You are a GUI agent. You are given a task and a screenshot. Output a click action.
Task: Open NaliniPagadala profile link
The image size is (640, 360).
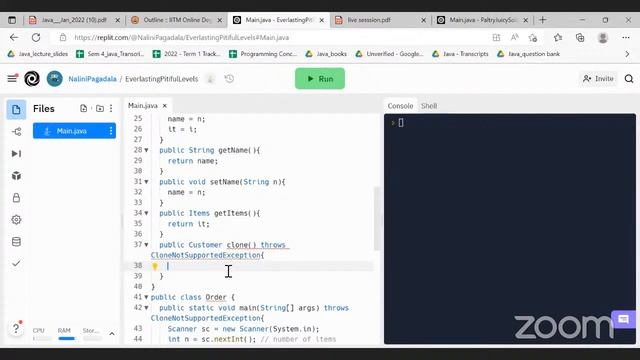(x=92, y=79)
